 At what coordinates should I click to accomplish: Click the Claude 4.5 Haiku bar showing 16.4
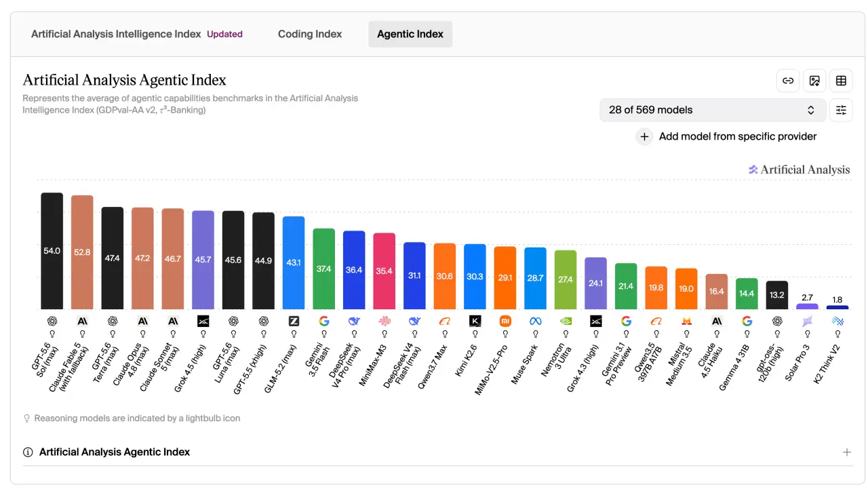(x=716, y=292)
